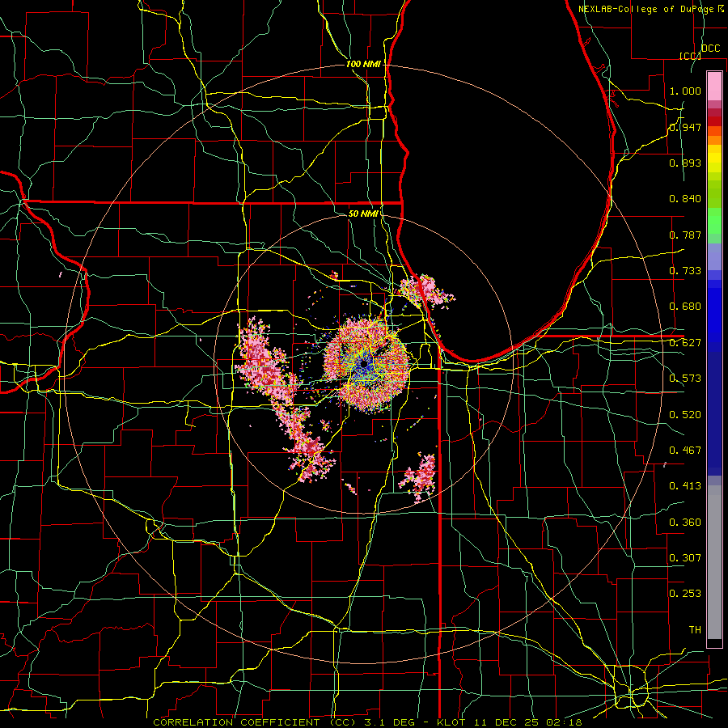728x728 pixels.
Task: Select the 0.947 scale value
Action: [x=685, y=127]
